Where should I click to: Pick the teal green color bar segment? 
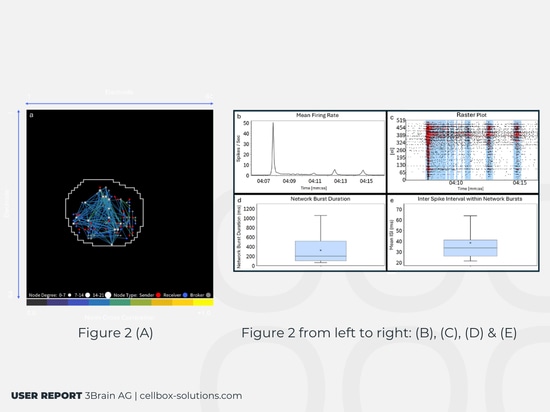coord(120,302)
